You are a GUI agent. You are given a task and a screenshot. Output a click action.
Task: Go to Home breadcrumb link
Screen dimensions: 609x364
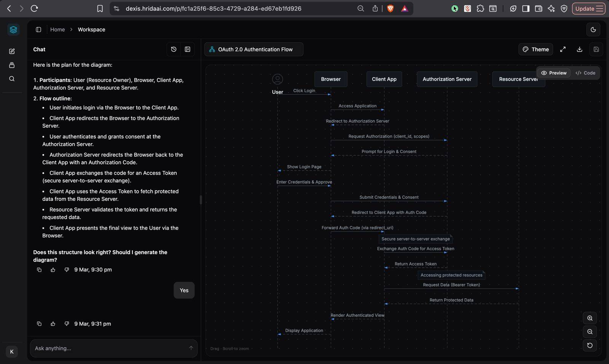tap(57, 30)
